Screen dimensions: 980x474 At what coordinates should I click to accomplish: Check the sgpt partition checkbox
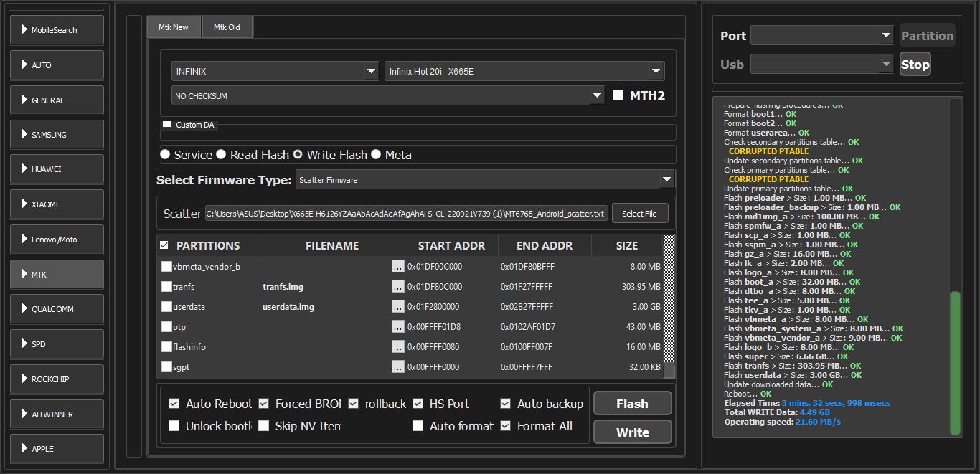pyautogui.click(x=166, y=366)
